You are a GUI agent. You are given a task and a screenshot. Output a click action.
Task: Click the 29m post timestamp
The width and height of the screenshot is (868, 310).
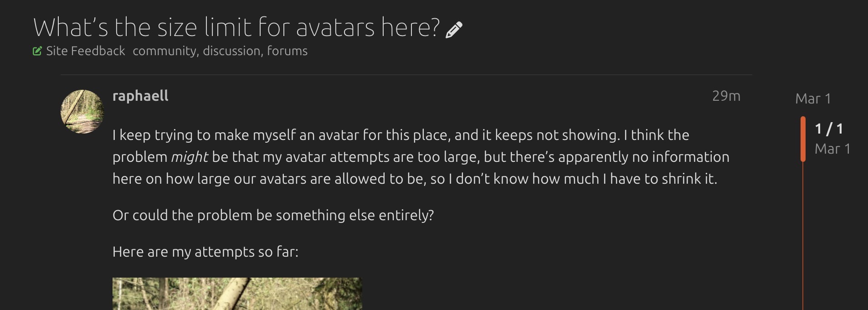726,96
